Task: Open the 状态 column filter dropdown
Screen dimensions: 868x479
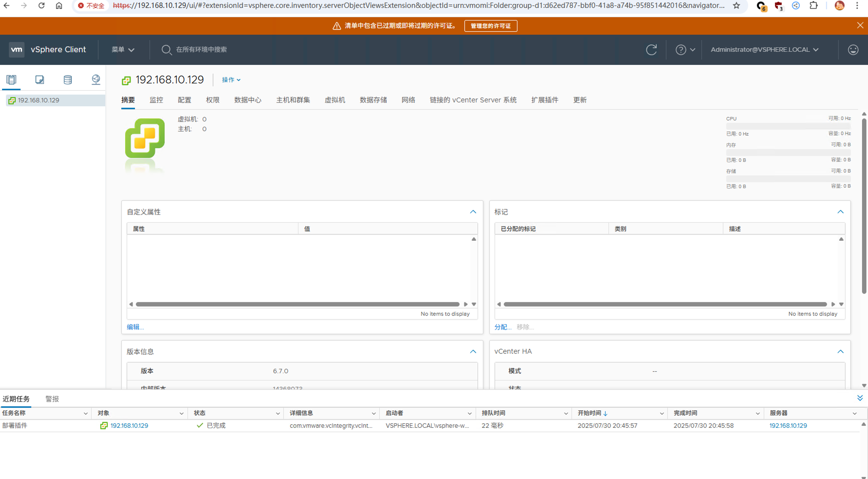Action: tap(278, 413)
